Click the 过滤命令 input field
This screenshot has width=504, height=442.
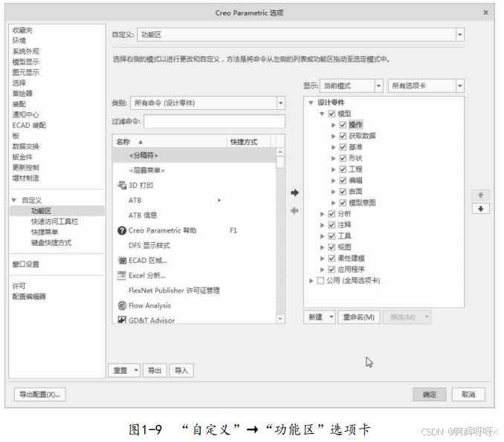(x=214, y=121)
